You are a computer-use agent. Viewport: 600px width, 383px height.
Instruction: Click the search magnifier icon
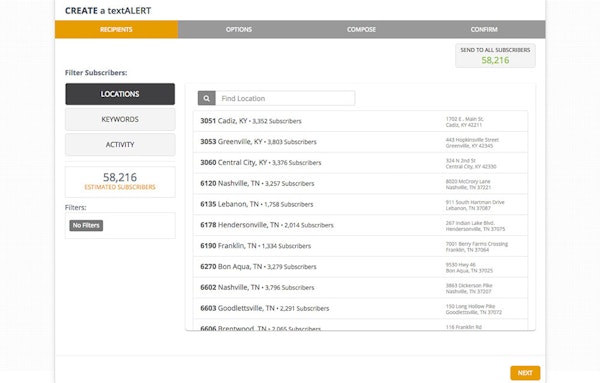click(x=207, y=98)
